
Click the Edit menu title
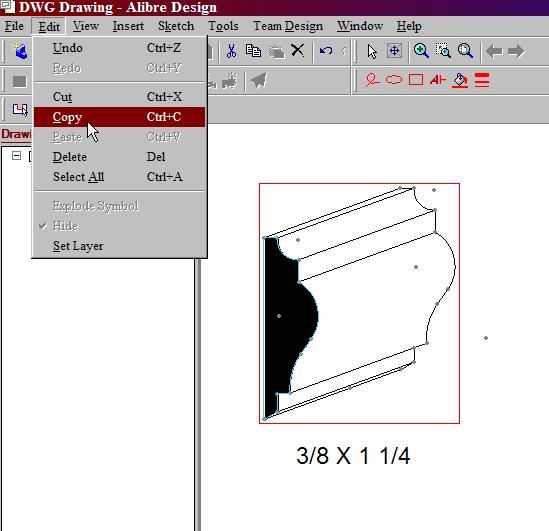(49, 26)
